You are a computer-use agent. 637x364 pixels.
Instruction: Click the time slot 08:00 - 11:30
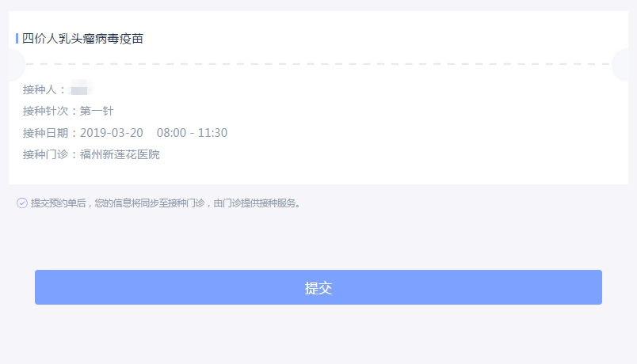(192, 133)
